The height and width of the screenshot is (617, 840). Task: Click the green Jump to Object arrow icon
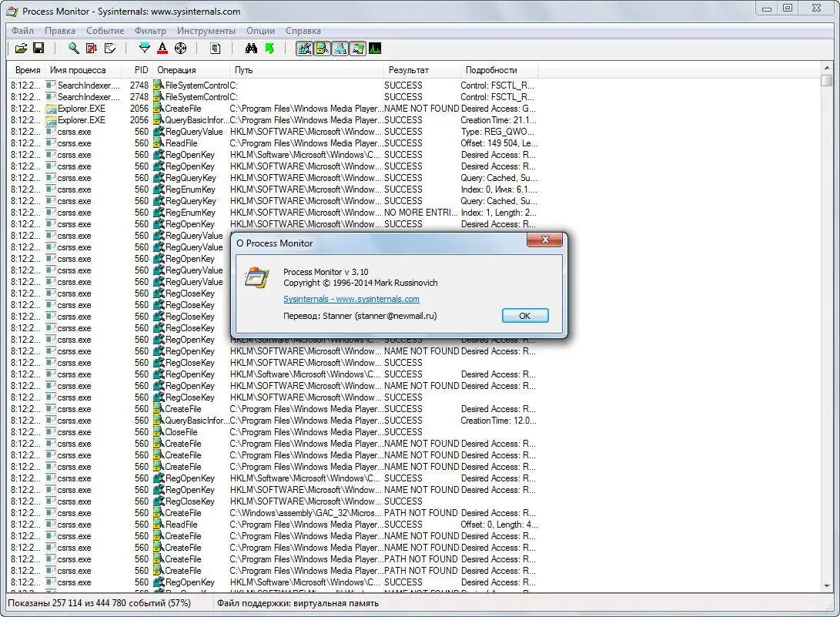[x=269, y=49]
